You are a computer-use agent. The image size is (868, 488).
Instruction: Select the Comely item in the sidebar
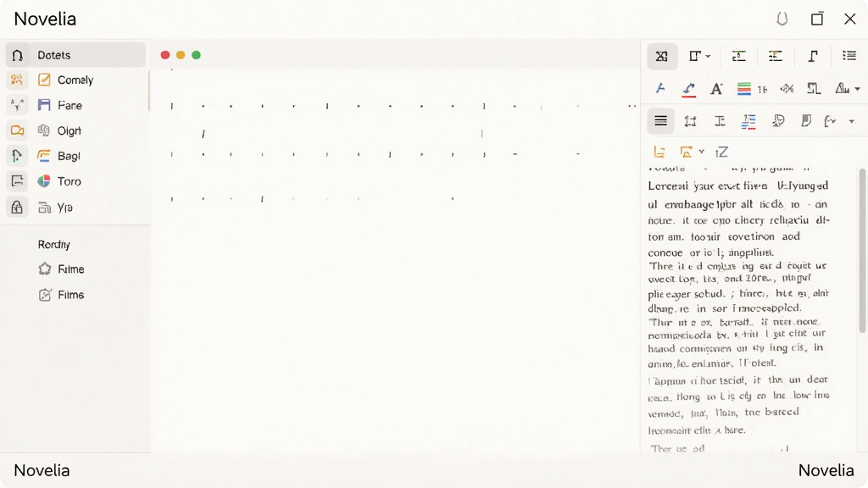[x=75, y=80]
